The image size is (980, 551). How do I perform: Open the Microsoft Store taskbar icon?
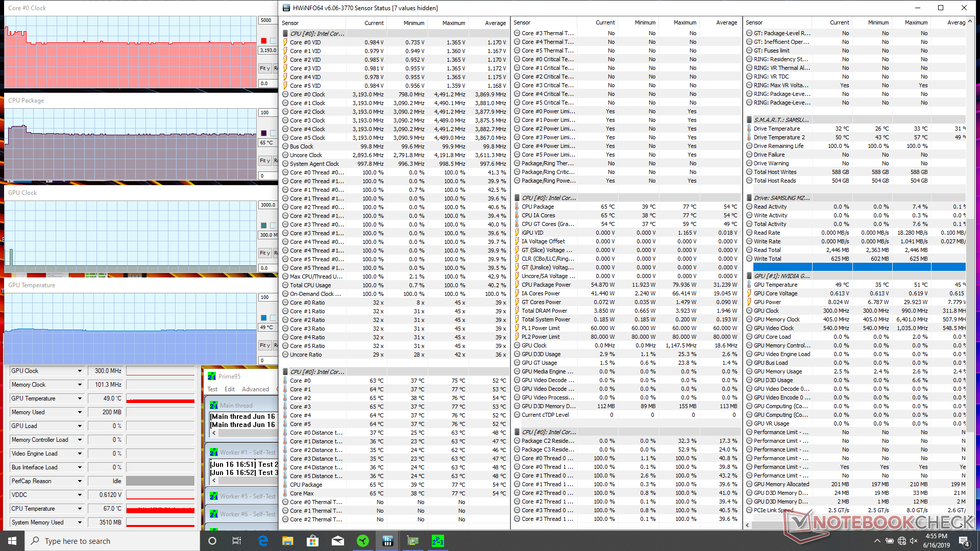(313, 541)
